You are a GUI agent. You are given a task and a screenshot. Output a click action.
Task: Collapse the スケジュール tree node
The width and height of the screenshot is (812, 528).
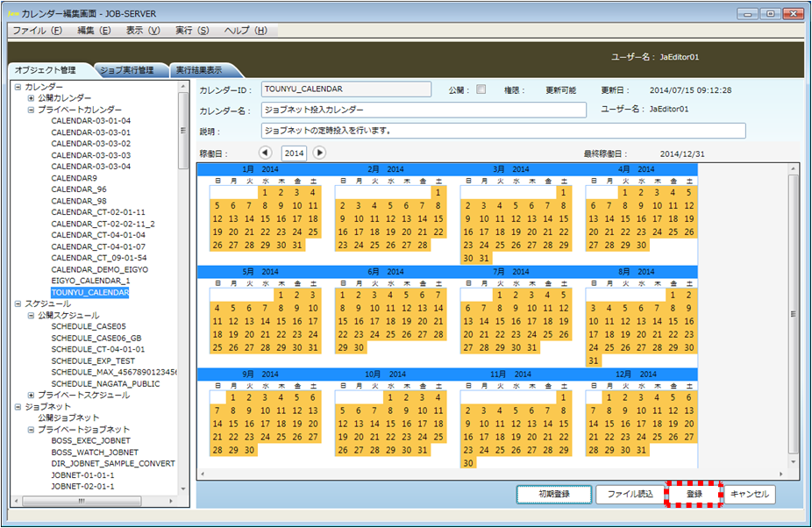[18, 303]
